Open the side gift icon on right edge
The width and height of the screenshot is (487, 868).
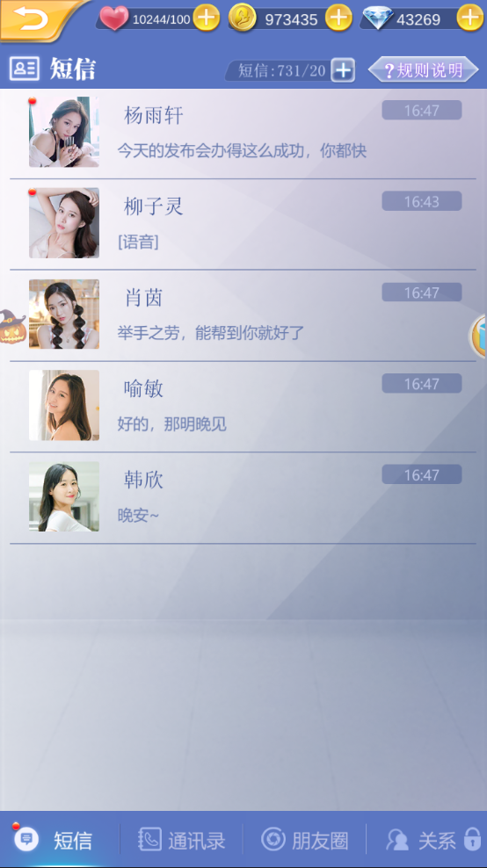[479, 336]
